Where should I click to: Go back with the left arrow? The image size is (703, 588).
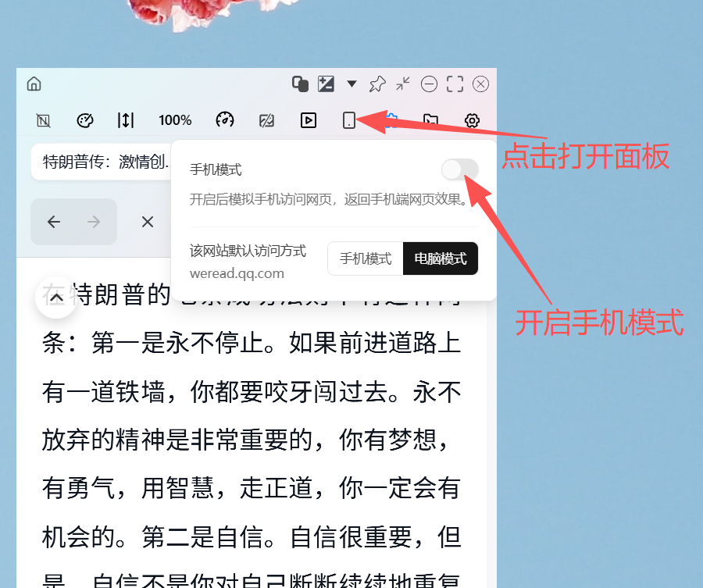click(x=54, y=222)
